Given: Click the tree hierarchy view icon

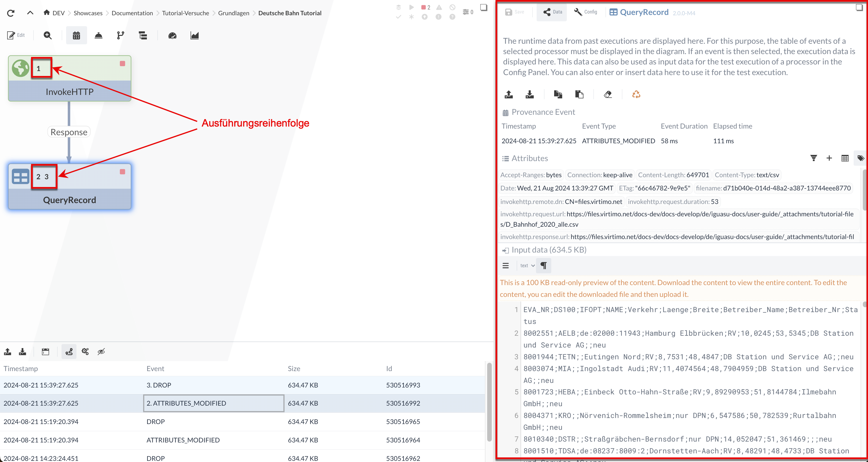Looking at the screenshot, I should coord(143,35).
